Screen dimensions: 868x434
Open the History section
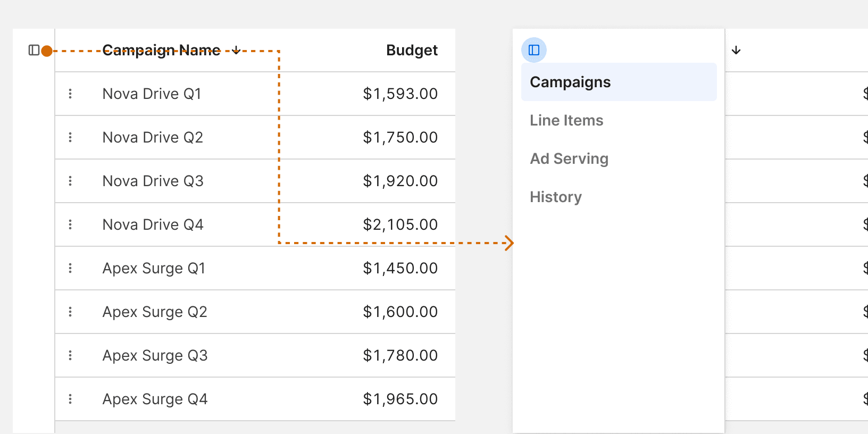(x=556, y=197)
